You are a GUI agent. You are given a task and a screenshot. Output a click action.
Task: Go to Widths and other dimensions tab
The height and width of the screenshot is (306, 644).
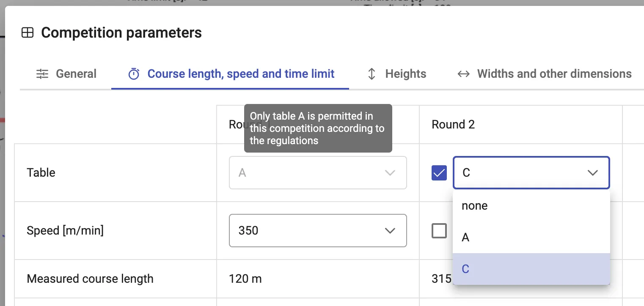coord(554,74)
